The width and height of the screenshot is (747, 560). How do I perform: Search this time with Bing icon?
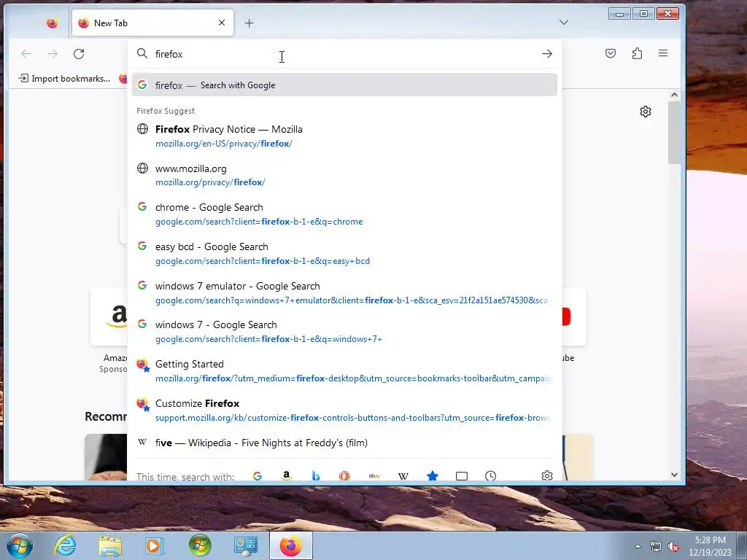point(315,475)
